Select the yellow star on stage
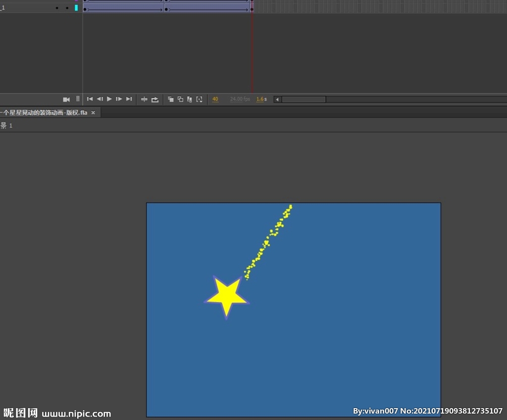The height and width of the screenshot is (420, 507). (x=227, y=297)
